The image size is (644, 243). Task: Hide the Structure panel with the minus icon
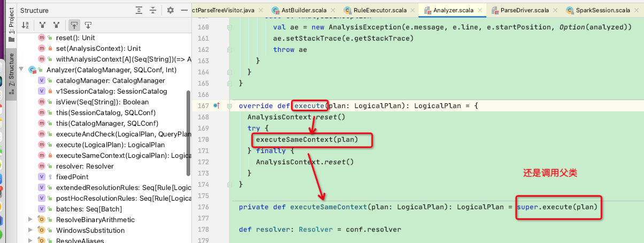184,10
